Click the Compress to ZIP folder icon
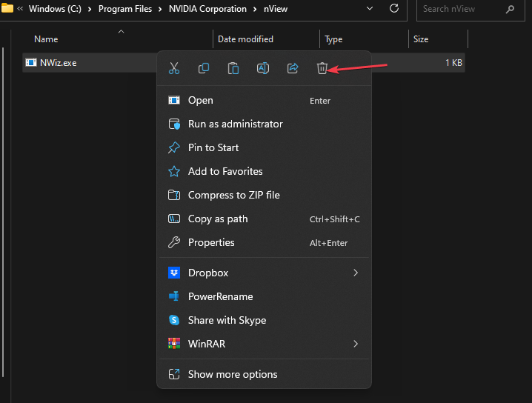Screen dimensions: 532x403 [174, 195]
